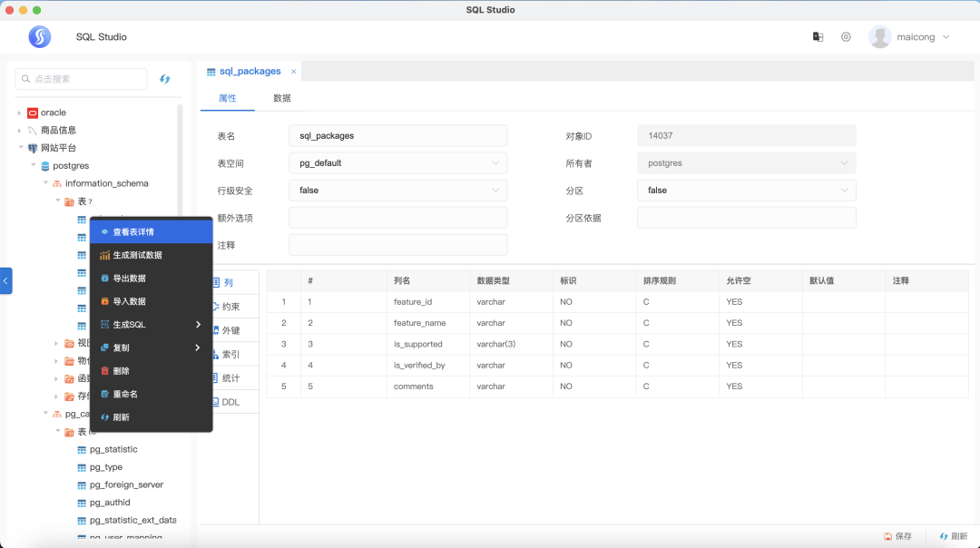Click the left-edge sidebar collapse arrow
The width and height of the screenshot is (980, 548).
tap(5, 280)
